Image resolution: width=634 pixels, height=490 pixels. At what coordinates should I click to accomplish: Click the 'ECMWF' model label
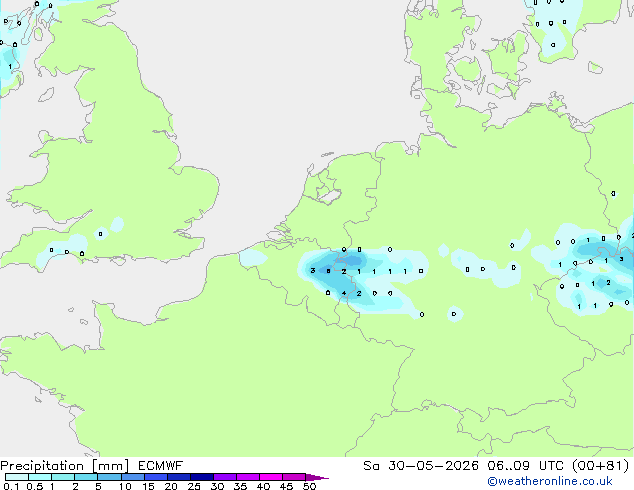(x=161, y=466)
